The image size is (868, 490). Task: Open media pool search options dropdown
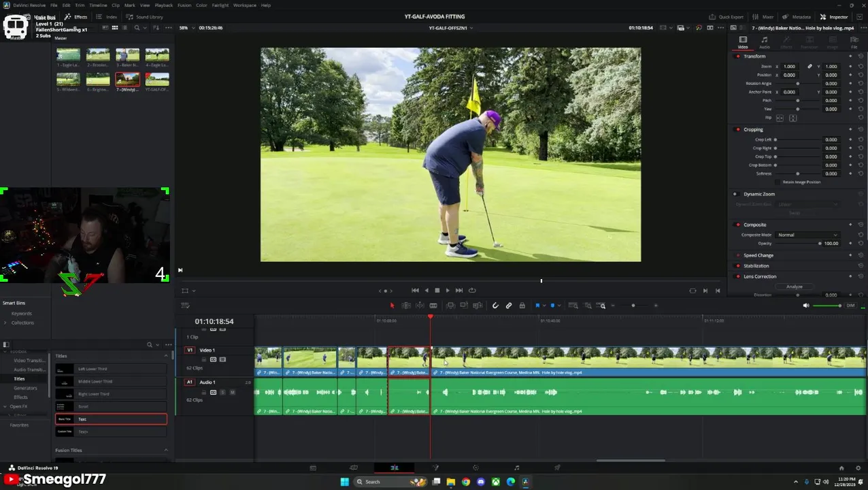click(x=144, y=28)
